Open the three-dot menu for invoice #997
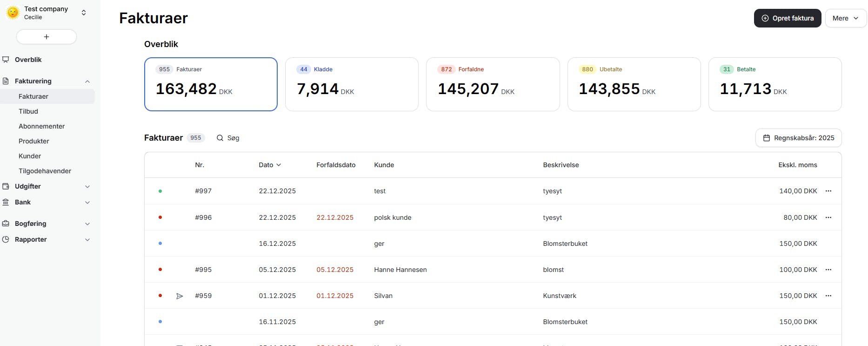The height and width of the screenshot is (346, 868). tap(828, 191)
